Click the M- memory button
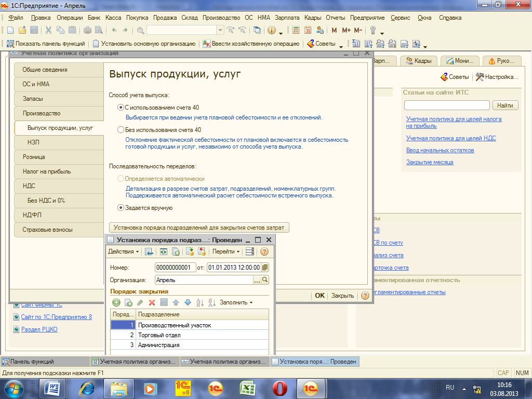Image resolution: width=532 pixels, height=399 pixels. click(x=358, y=30)
